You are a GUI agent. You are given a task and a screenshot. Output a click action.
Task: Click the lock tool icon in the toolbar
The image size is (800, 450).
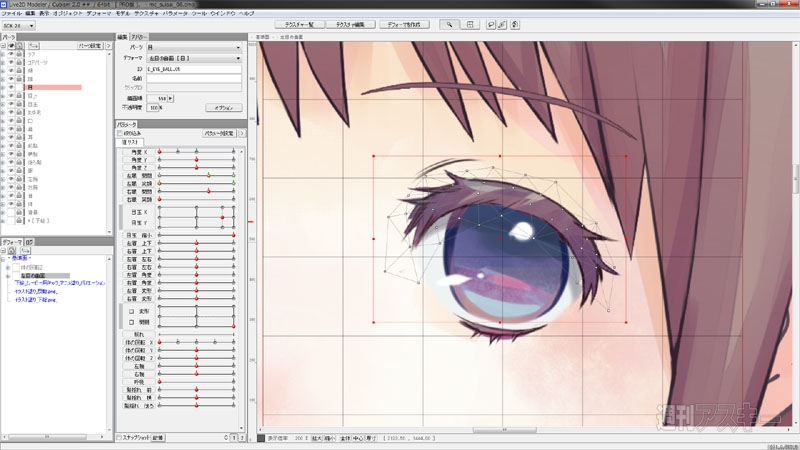(x=515, y=24)
